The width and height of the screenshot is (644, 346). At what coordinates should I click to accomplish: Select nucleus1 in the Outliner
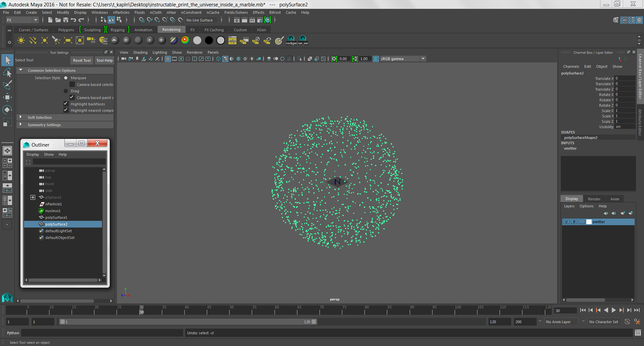coord(53,211)
